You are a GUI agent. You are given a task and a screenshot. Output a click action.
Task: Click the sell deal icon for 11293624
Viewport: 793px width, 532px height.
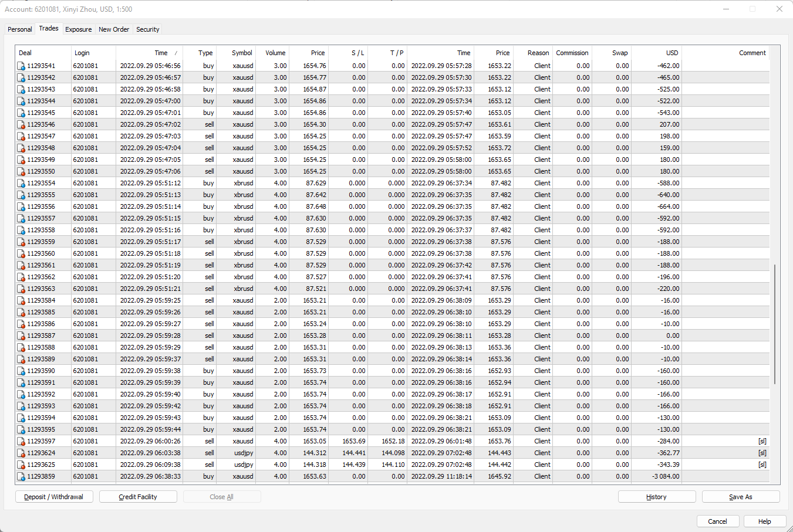21,453
